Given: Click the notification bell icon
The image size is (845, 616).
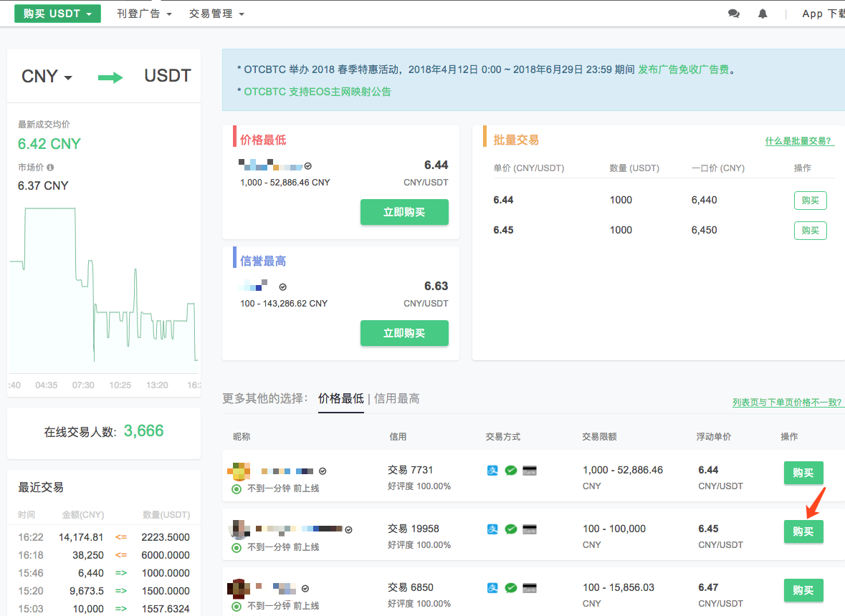Looking at the screenshot, I should (762, 13).
